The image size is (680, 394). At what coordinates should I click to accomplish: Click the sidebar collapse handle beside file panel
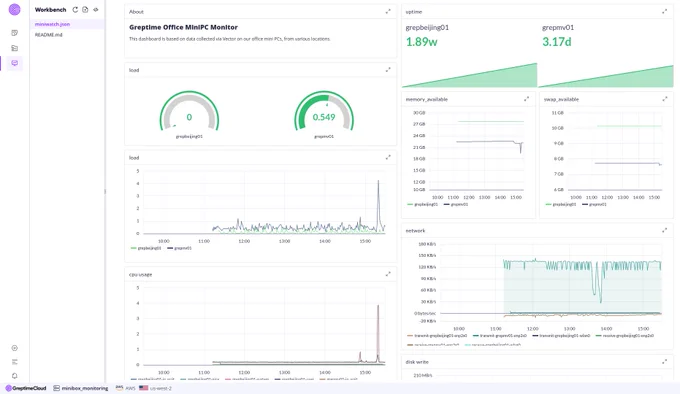point(105,191)
